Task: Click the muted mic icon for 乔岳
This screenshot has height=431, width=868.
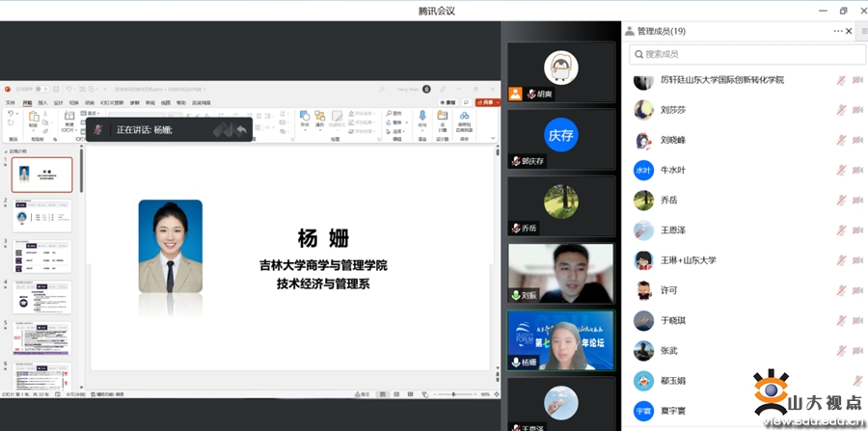Action: point(841,201)
